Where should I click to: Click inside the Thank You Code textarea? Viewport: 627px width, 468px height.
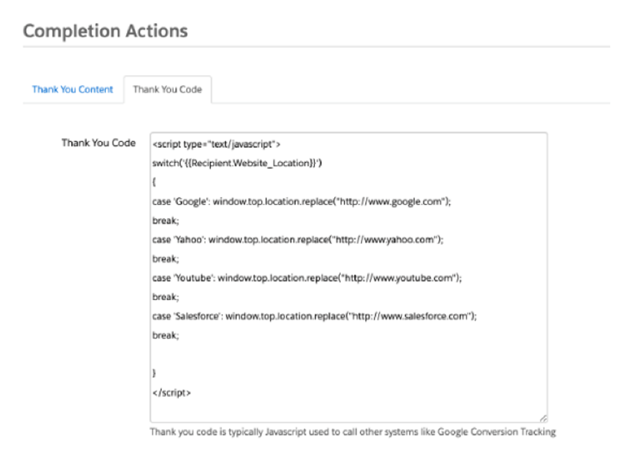coord(349,277)
